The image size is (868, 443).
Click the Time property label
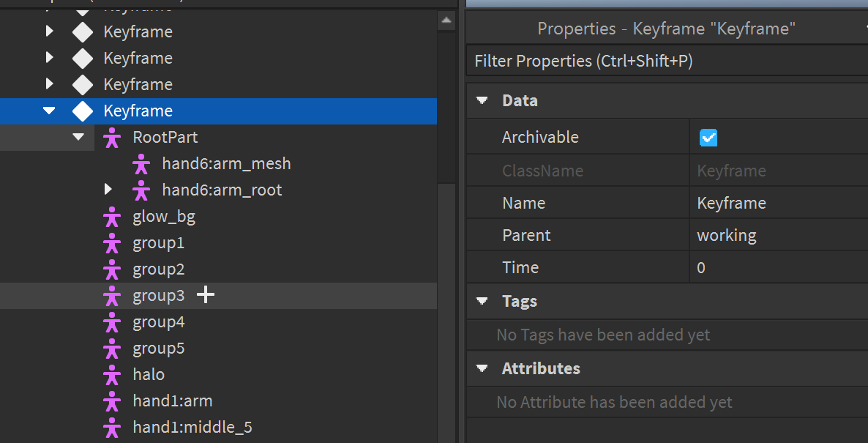click(520, 268)
